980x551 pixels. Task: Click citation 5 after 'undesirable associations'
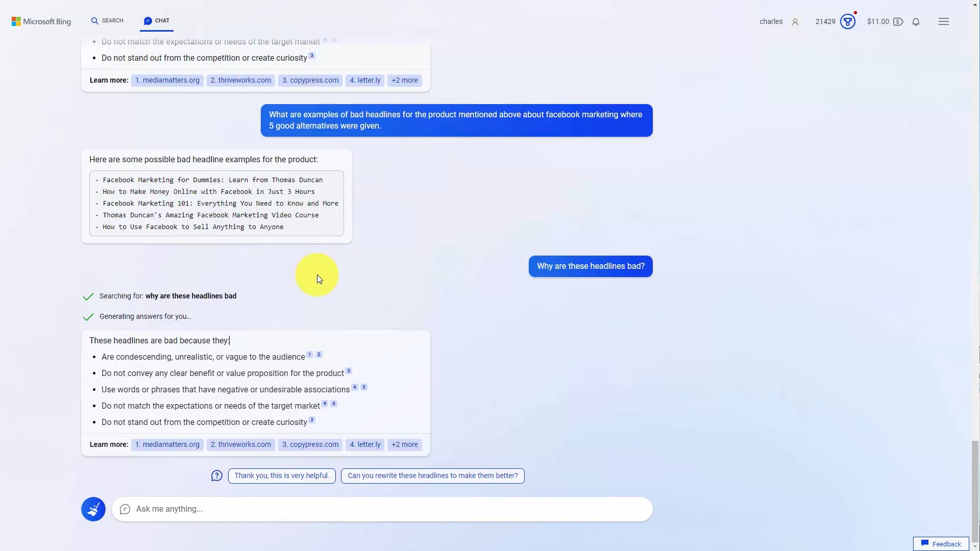coord(364,387)
